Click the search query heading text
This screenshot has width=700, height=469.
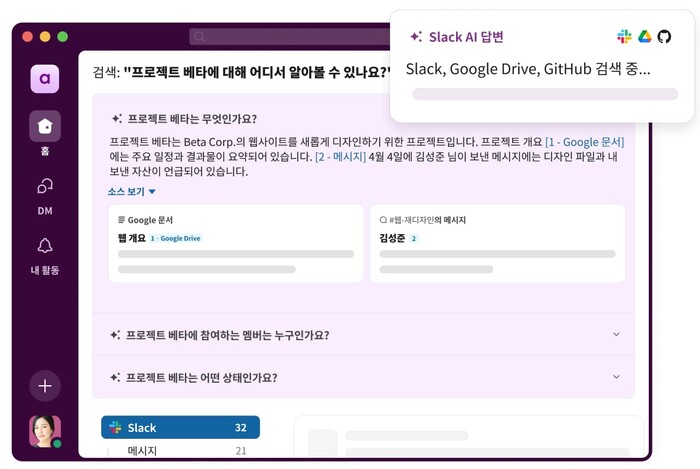point(242,72)
